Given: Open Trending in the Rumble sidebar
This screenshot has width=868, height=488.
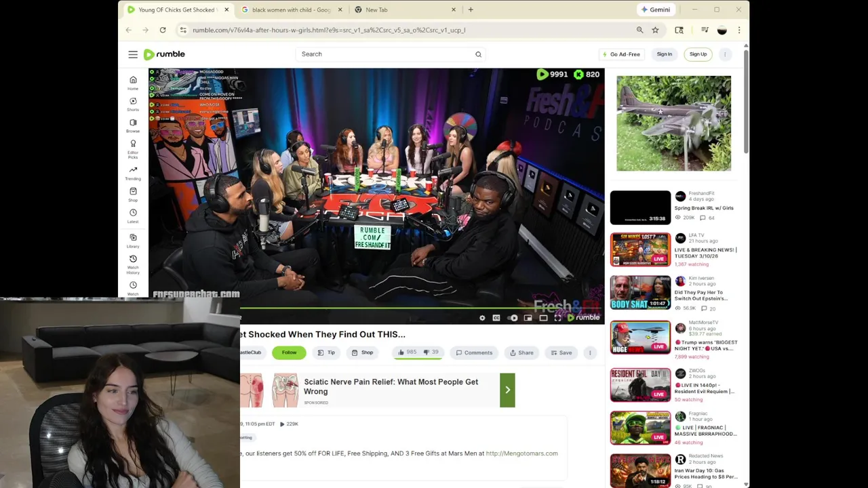Looking at the screenshot, I should click(133, 174).
